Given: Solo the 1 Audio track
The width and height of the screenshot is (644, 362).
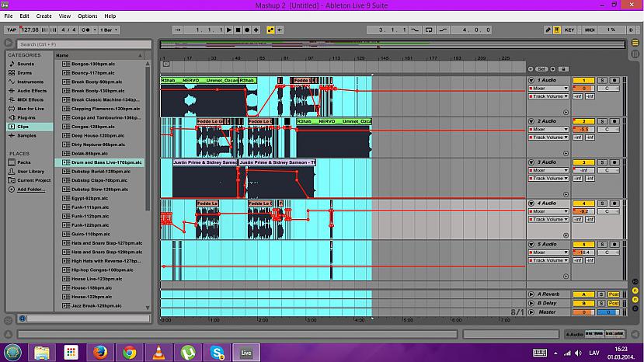Looking at the screenshot, I should (x=602, y=80).
